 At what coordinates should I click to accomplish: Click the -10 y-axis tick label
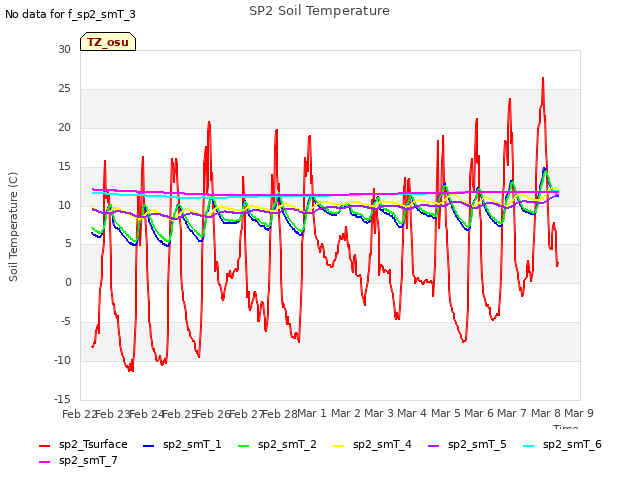62,360
